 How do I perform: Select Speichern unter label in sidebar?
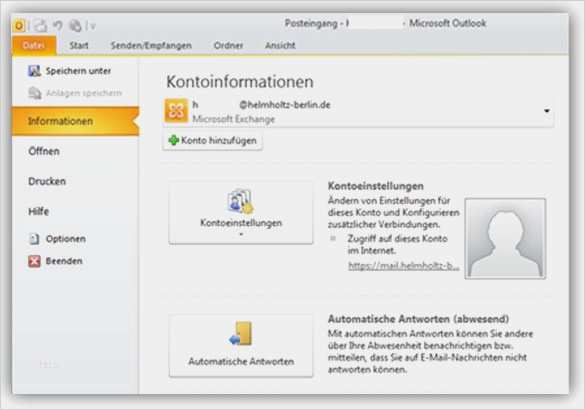[78, 71]
